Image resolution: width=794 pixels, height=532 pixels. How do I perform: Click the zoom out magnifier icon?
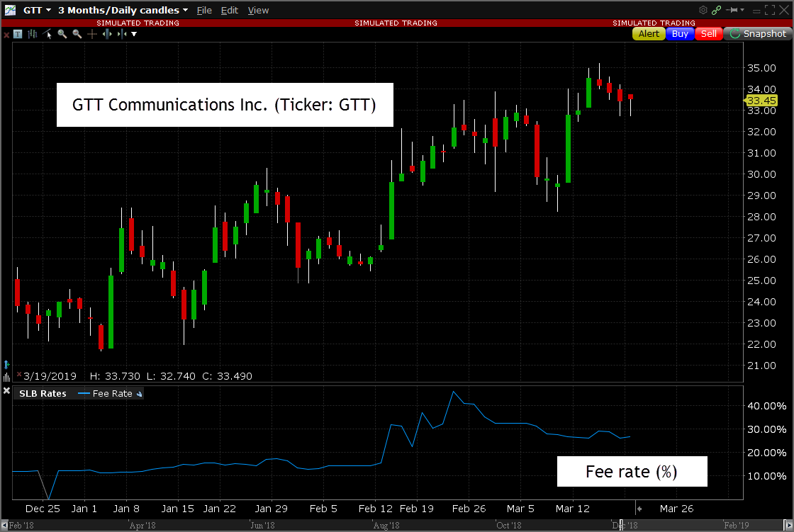pos(77,34)
